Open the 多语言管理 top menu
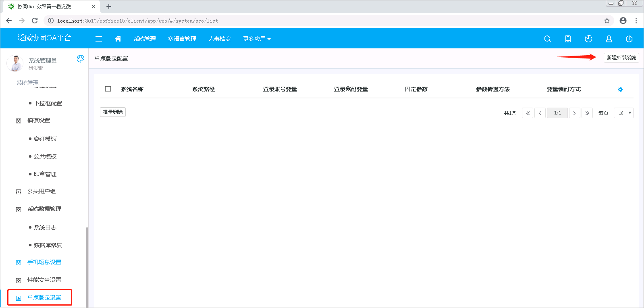This screenshot has width=644, height=308. click(182, 39)
